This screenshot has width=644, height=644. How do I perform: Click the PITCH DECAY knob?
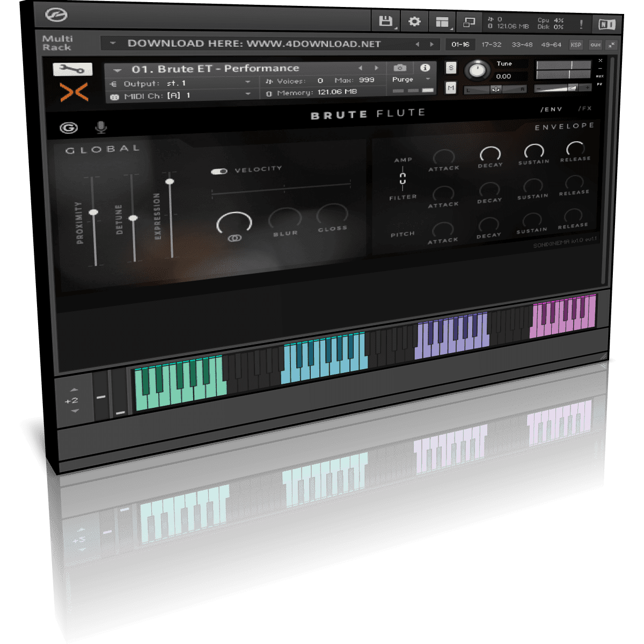[x=489, y=224]
